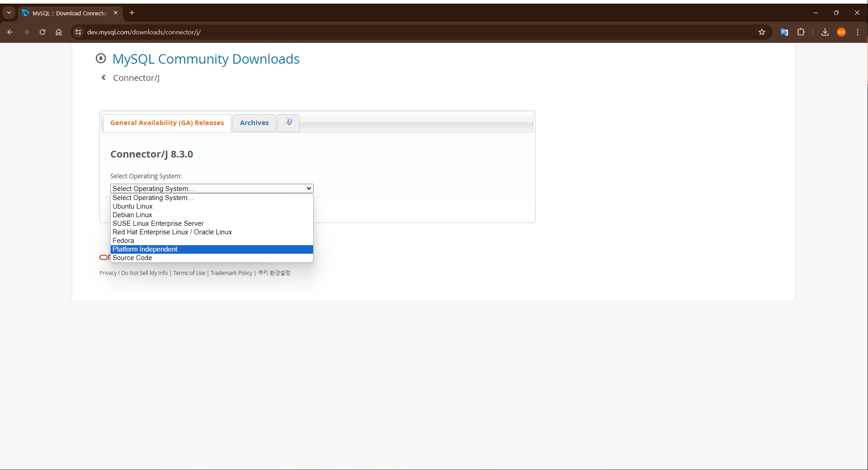The image size is (868, 470).
Task: Choose Debian Linux from the list
Action: (x=212, y=215)
